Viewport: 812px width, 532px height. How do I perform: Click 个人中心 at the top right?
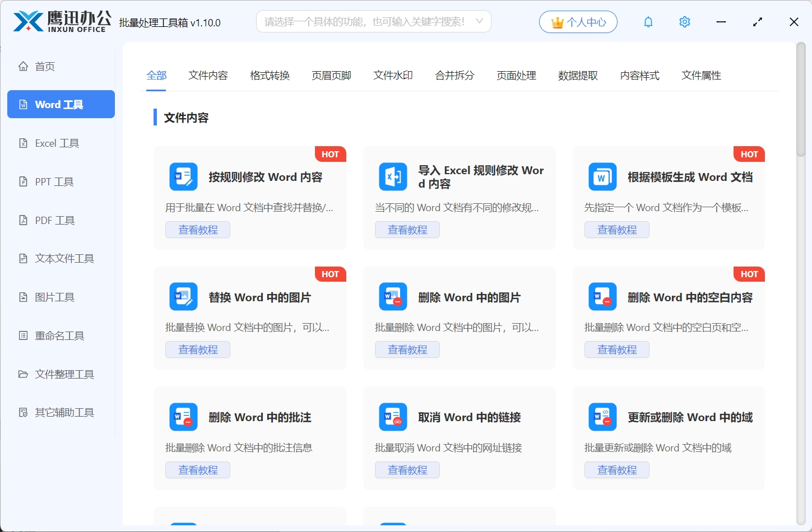[578, 22]
